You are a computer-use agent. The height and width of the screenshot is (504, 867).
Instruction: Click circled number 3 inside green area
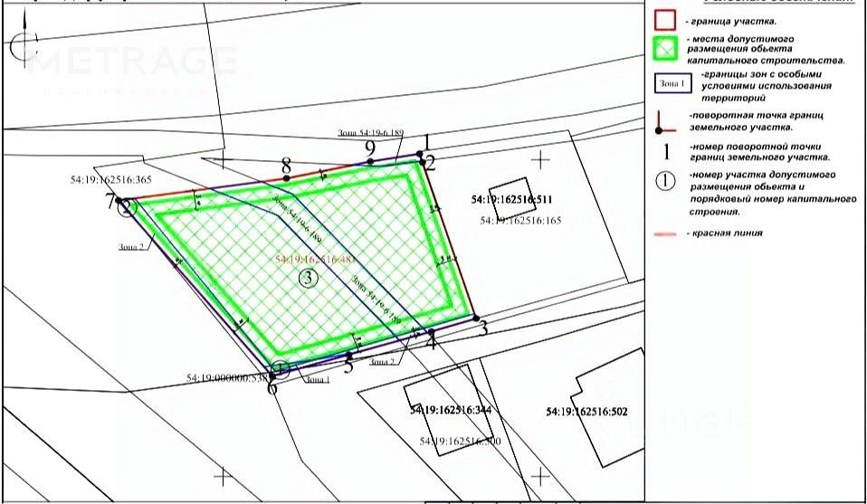(x=308, y=278)
